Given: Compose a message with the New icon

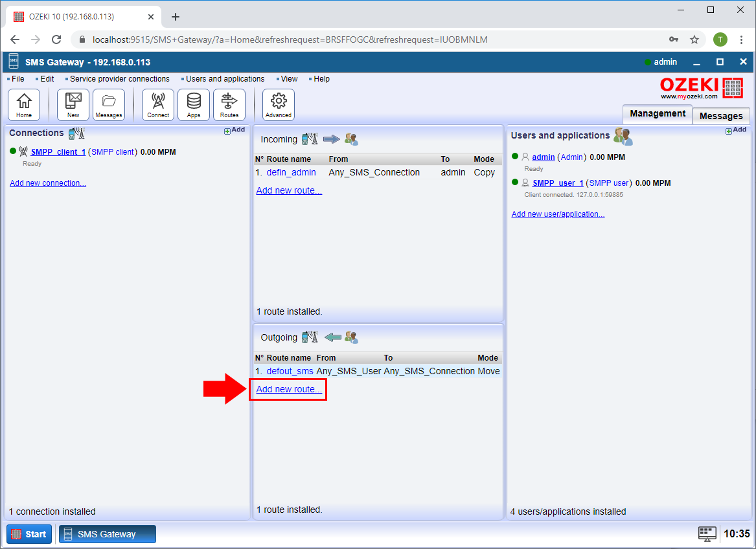Looking at the screenshot, I should (x=73, y=105).
